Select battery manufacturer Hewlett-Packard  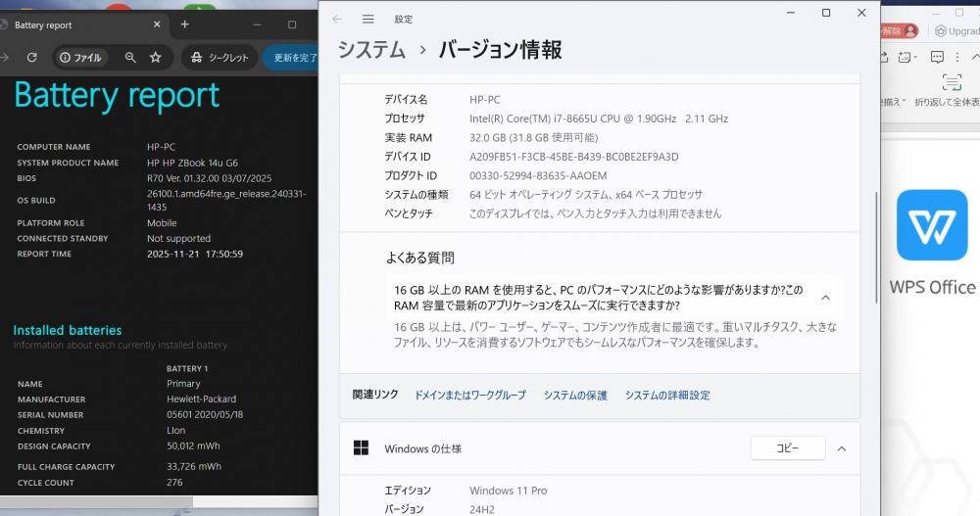pyautogui.click(x=201, y=399)
